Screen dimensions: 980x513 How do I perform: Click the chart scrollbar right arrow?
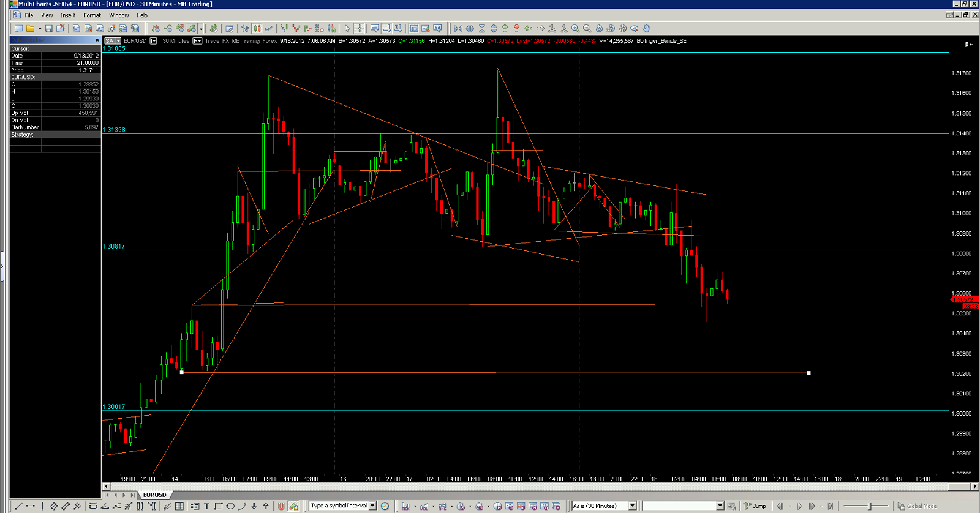(x=975, y=486)
